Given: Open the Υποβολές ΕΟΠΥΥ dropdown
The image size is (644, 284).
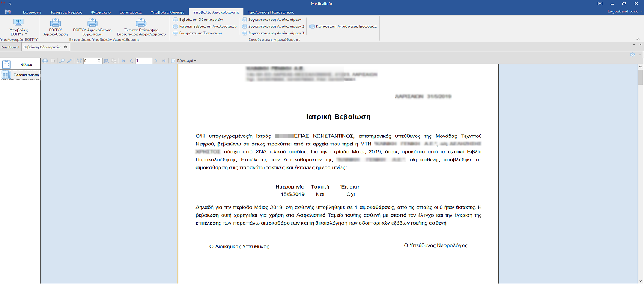Looking at the screenshot, I should 19,27.
